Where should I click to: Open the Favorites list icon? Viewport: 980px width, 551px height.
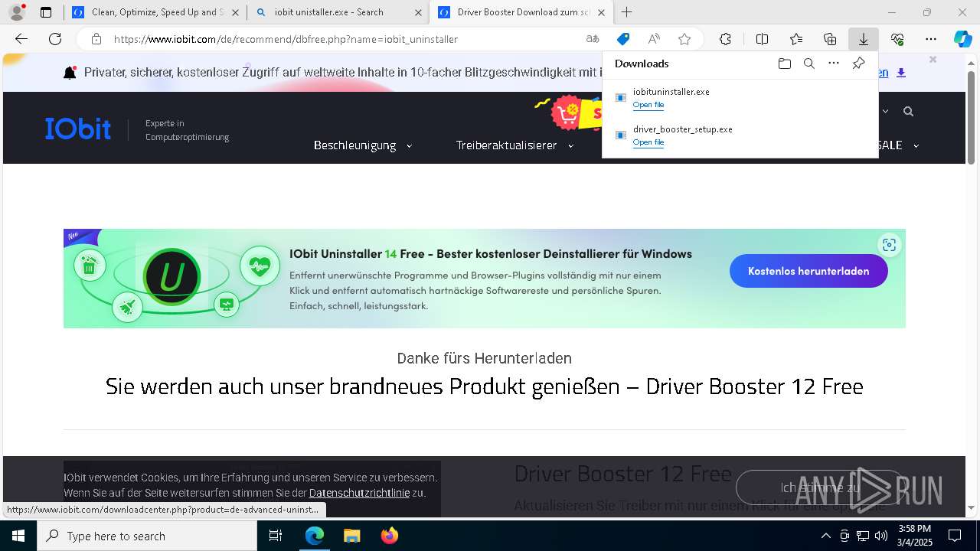coord(796,39)
